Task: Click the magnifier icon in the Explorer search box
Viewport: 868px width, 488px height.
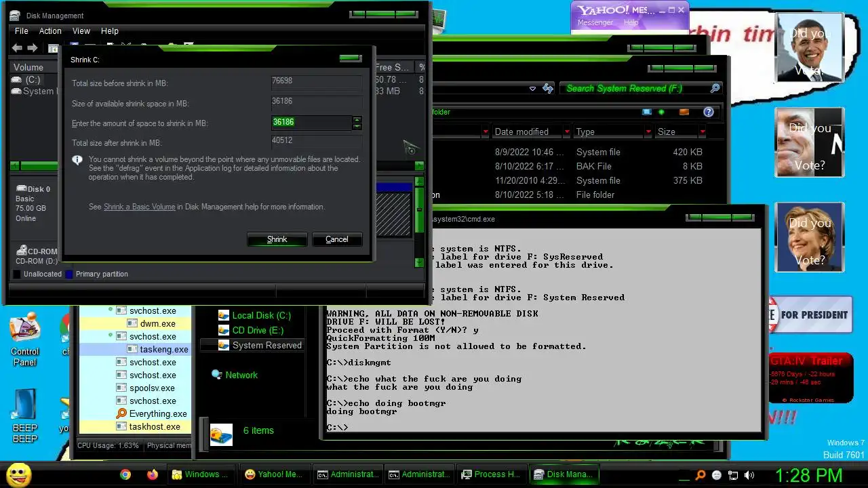Action: (715, 88)
